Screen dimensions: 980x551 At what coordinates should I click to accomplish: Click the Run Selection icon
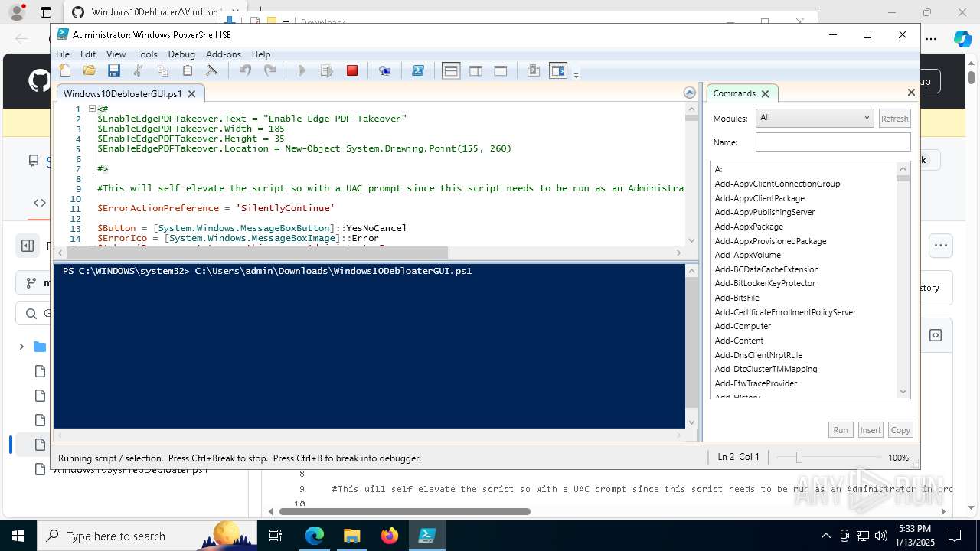[327, 70]
